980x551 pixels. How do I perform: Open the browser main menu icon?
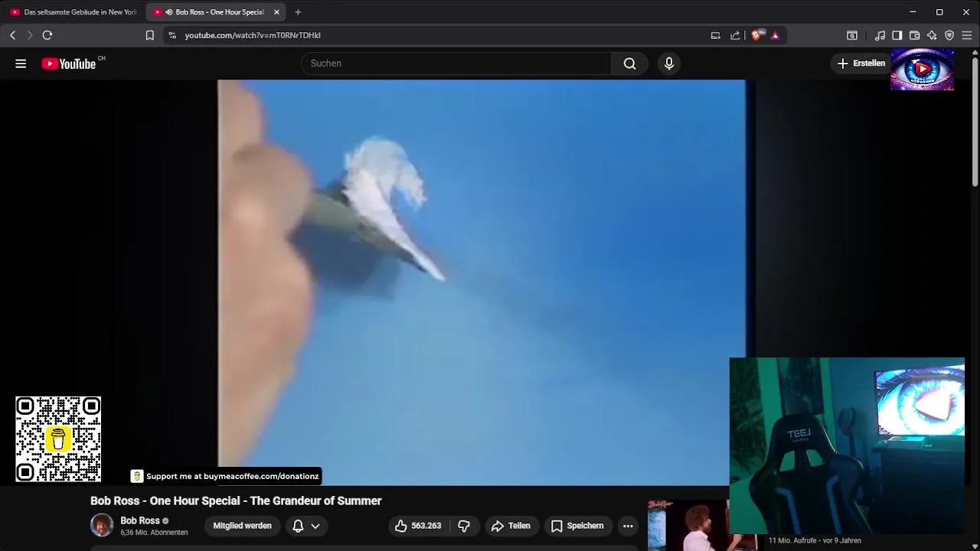(x=967, y=35)
